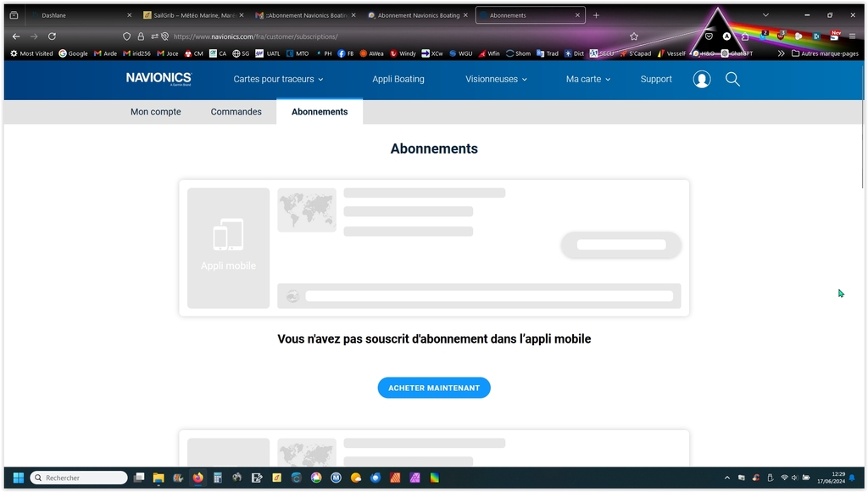Switch to the Mon compte tab
The width and height of the screenshot is (868, 492).
tap(156, 112)
